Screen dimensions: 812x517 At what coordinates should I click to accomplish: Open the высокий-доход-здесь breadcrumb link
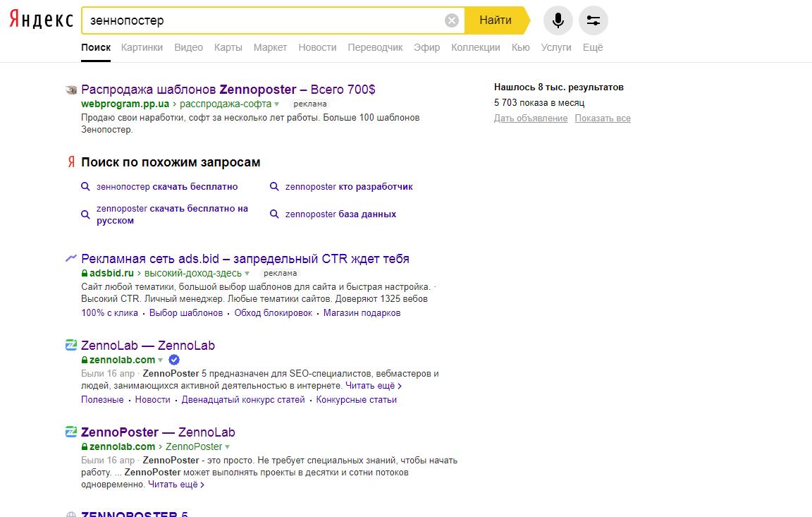(192, 273)
